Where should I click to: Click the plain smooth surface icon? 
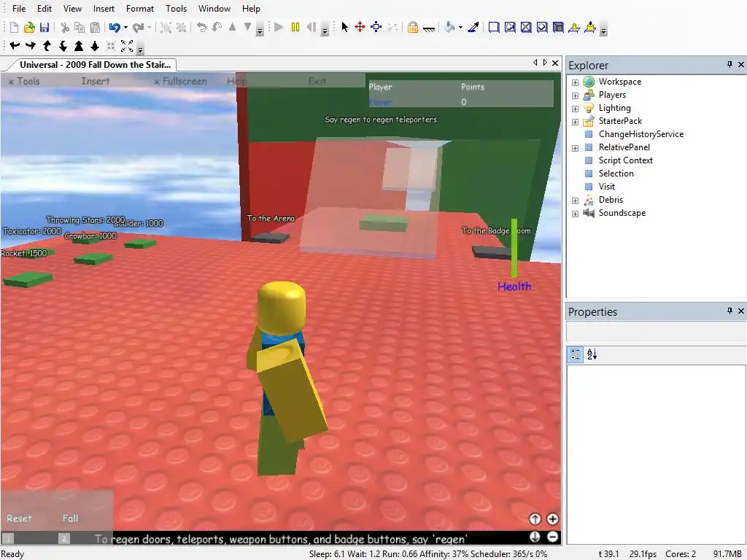click(494, 27)
